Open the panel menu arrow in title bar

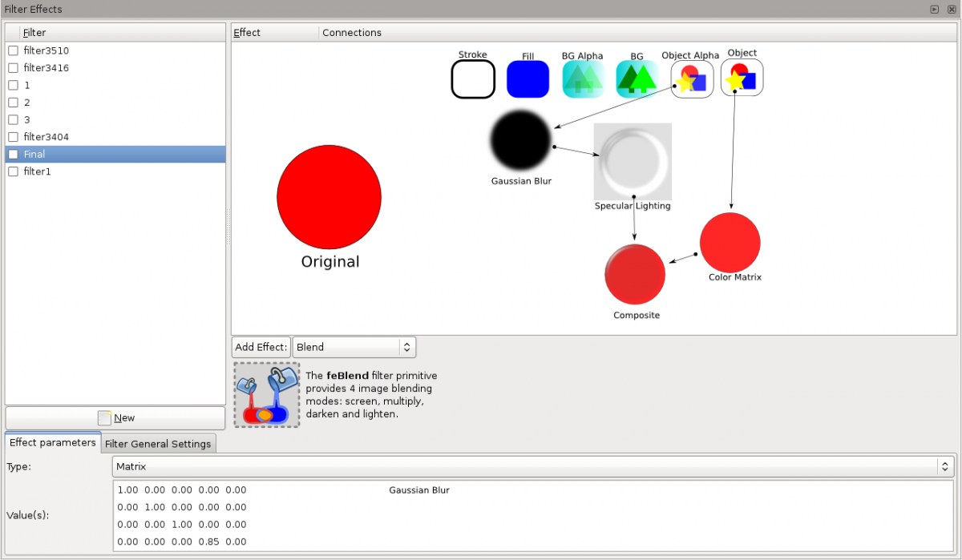(934, 9)
